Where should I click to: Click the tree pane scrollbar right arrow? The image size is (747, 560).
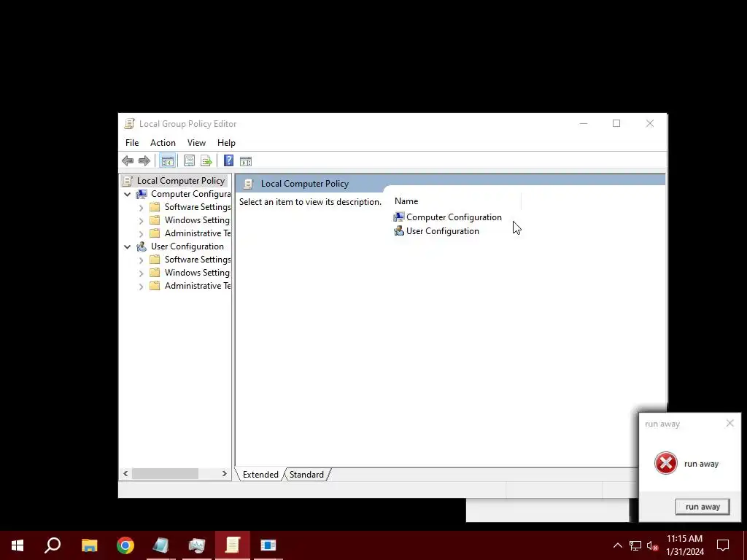click(225, 474)
